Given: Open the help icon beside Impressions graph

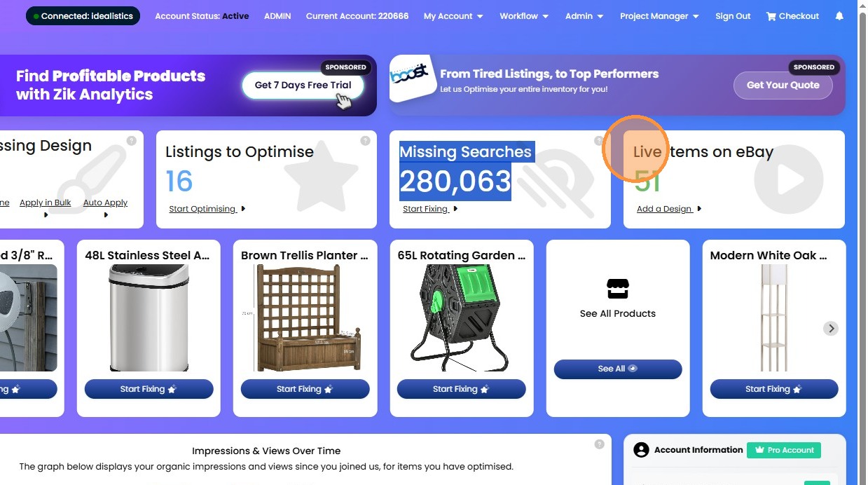Looking at the screenshot, I should point(599,444).
